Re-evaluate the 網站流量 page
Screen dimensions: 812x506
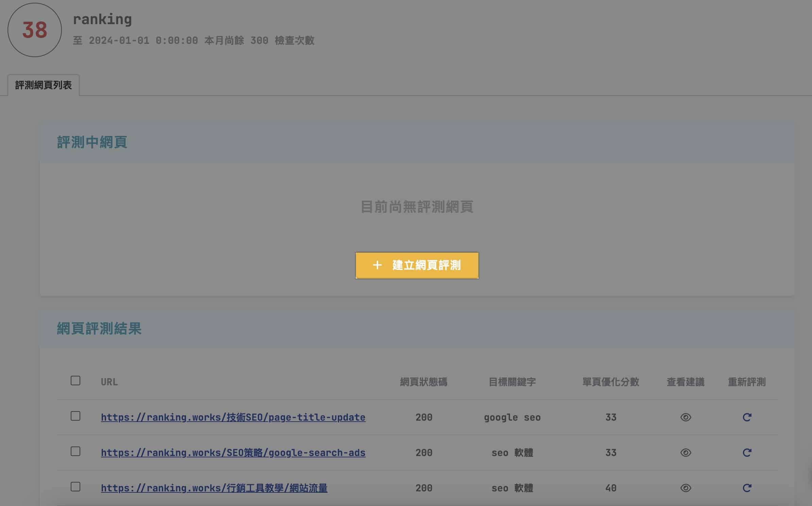click(747, 488)
